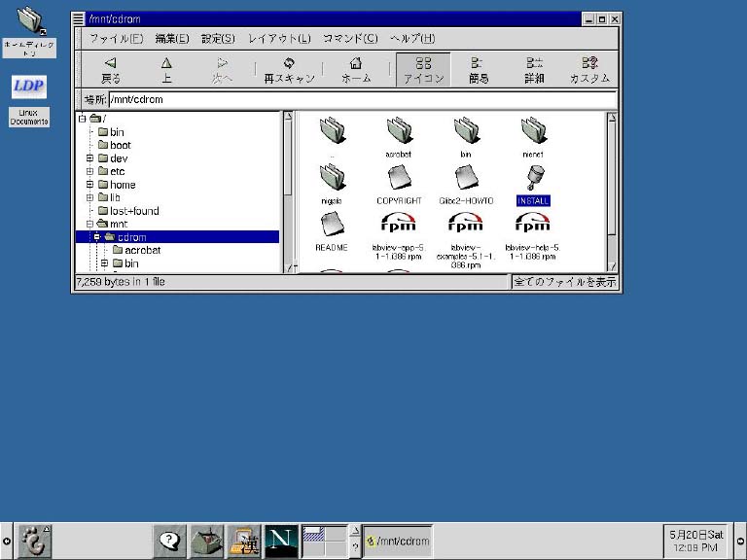The height and width of the screenshot is (560, 747).
Task: Launch Netscape from the panel
Action: click(x=281, y=540)
